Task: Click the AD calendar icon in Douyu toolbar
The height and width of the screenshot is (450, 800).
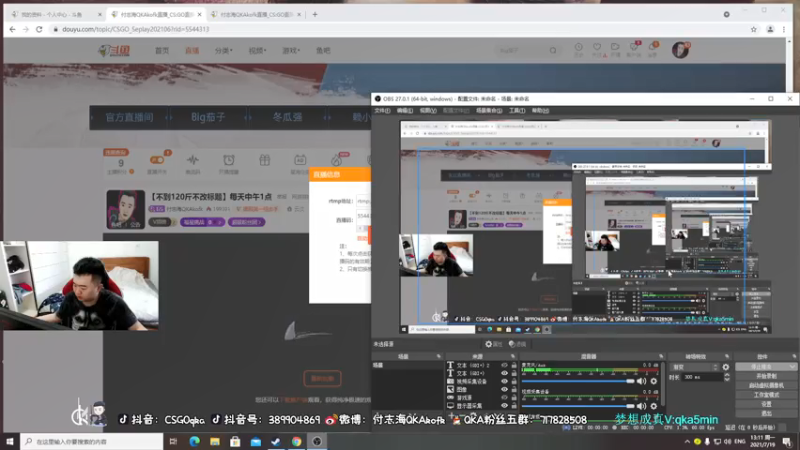Action: [300, 160]
